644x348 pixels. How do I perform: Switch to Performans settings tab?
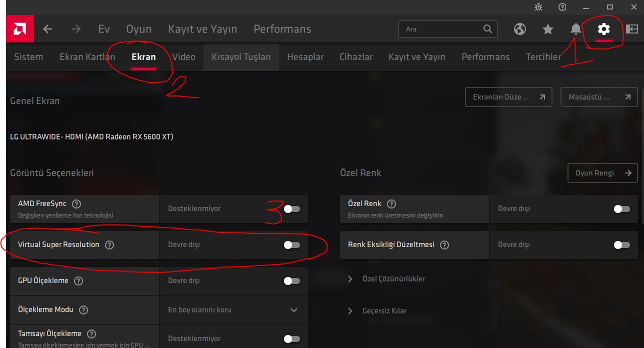tap(485, 56)
